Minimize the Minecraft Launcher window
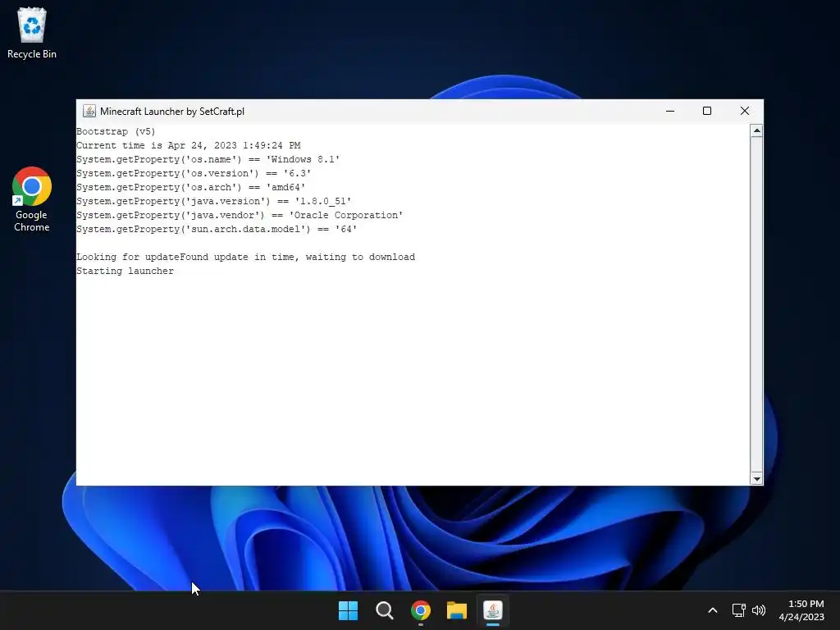Screen dimensions: 840x630 (670, 111)
